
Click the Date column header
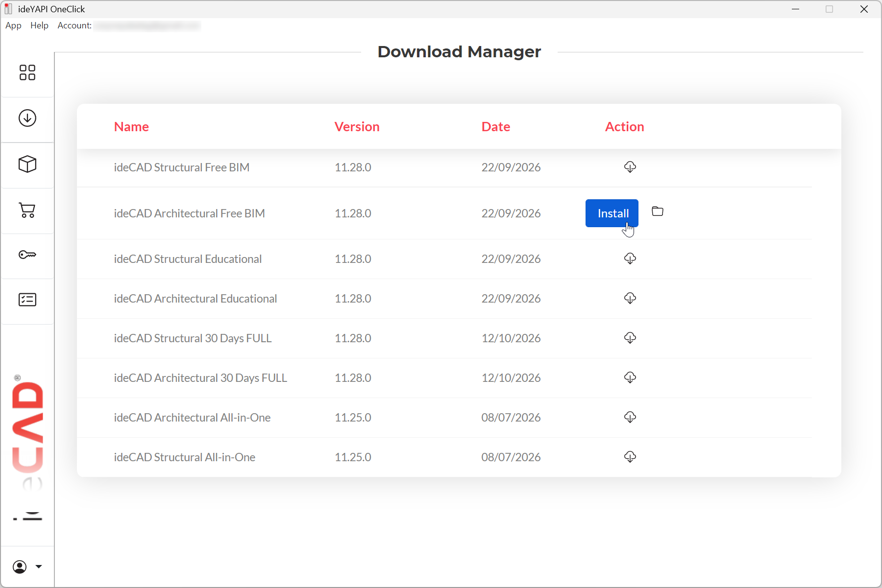pyautogui.click(x=496, y=127)
